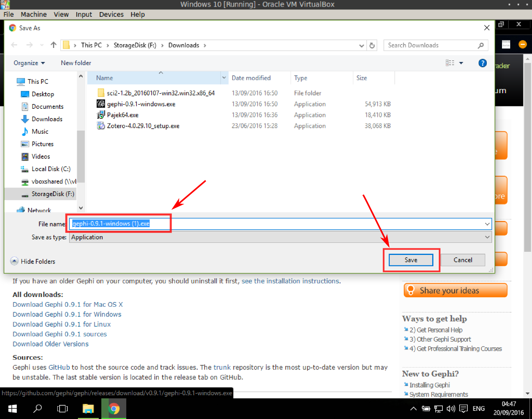This screenshot has width=532, height=419.
Task: Click the Cancel button
Action: 463,260
